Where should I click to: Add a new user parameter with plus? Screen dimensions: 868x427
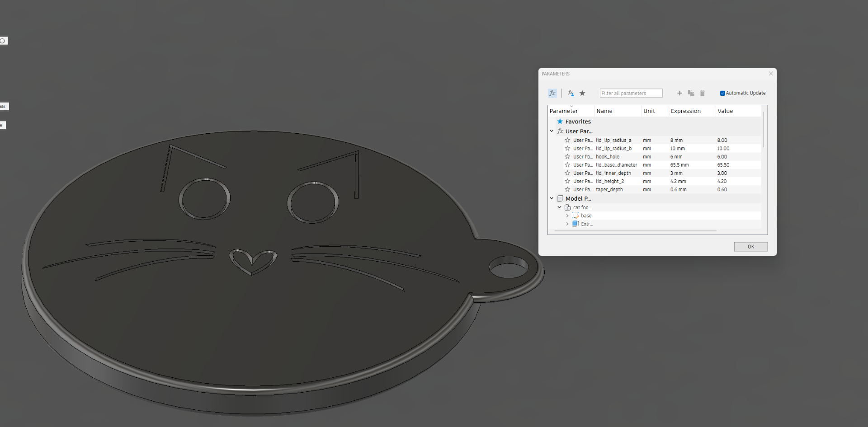(x=679, y=93)
